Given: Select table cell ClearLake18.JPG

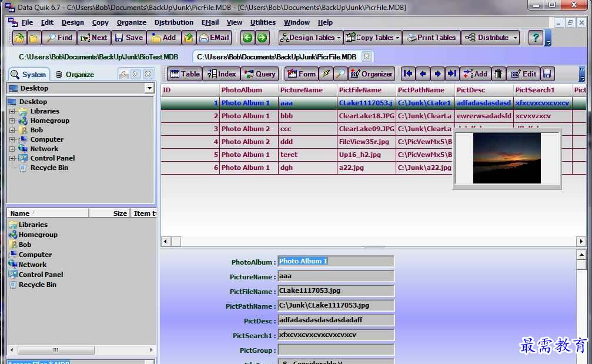Looking at the screenshot, I should pyautogui.click(x=366, y=116).
